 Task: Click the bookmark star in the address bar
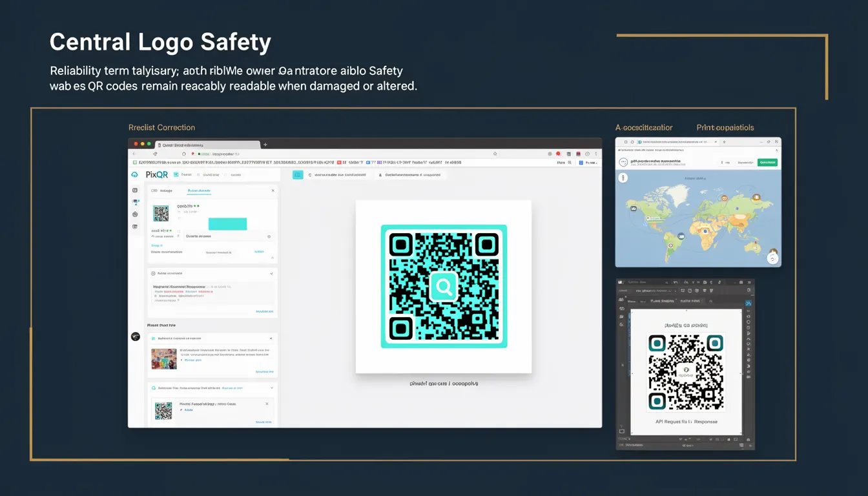495,154
